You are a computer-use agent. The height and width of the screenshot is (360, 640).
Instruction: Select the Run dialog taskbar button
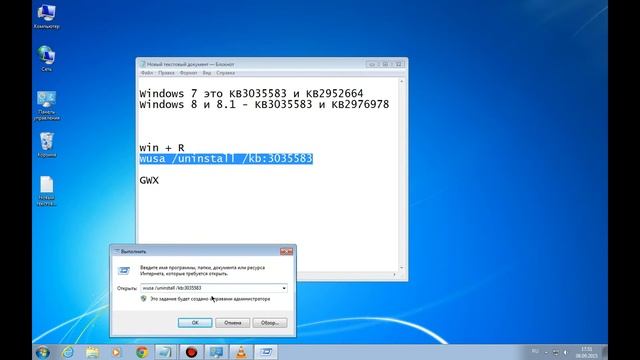[266, 352]
